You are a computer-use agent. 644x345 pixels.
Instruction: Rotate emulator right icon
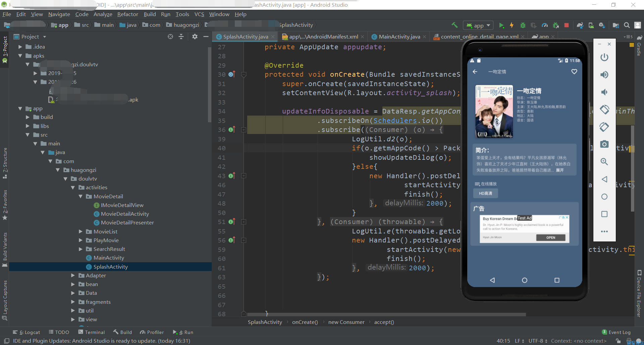(604, 127)
